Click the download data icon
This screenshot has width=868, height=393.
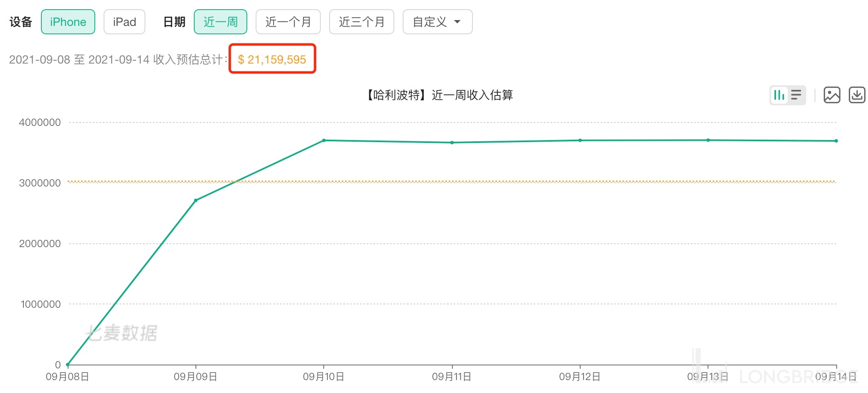tap(857, 95)
